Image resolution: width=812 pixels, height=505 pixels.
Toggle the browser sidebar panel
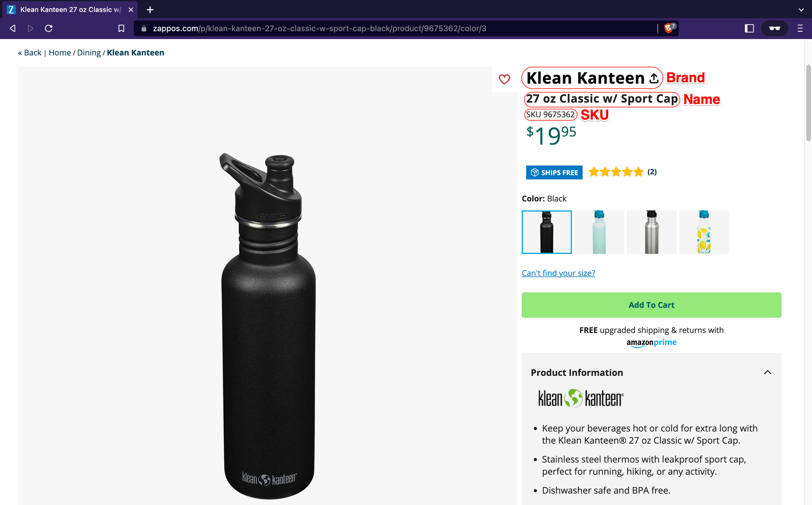coord(748,28)
